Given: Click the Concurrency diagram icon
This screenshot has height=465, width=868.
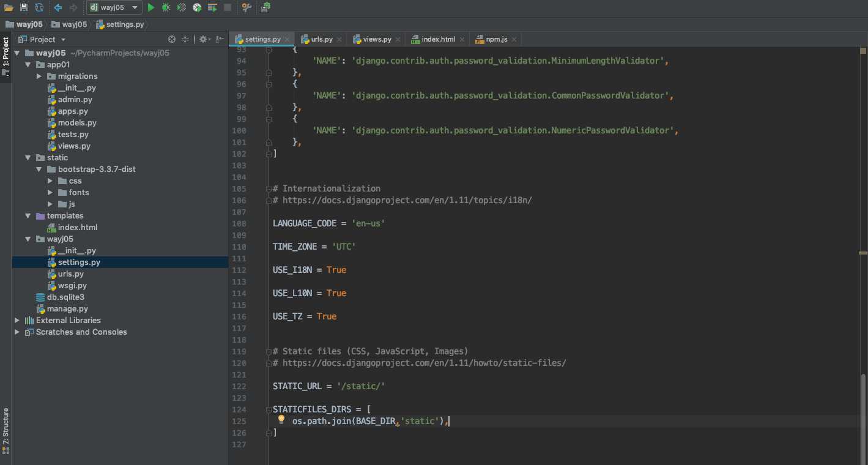Looking at the screenshot, I should coord(212,7).
